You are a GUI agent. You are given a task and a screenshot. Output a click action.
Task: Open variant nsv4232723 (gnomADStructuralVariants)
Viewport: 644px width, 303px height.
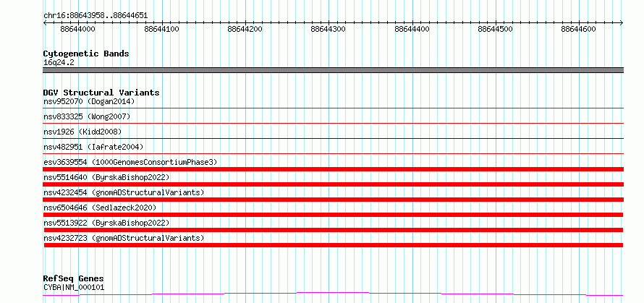[124, 238]
